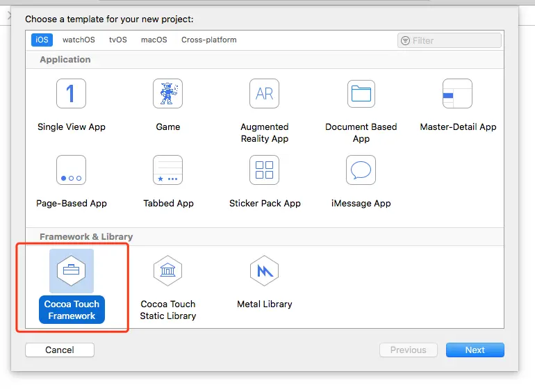Viewport: 535px width, 392px height.
Task: Choose the Game template icon
Action: pos(167,93)
